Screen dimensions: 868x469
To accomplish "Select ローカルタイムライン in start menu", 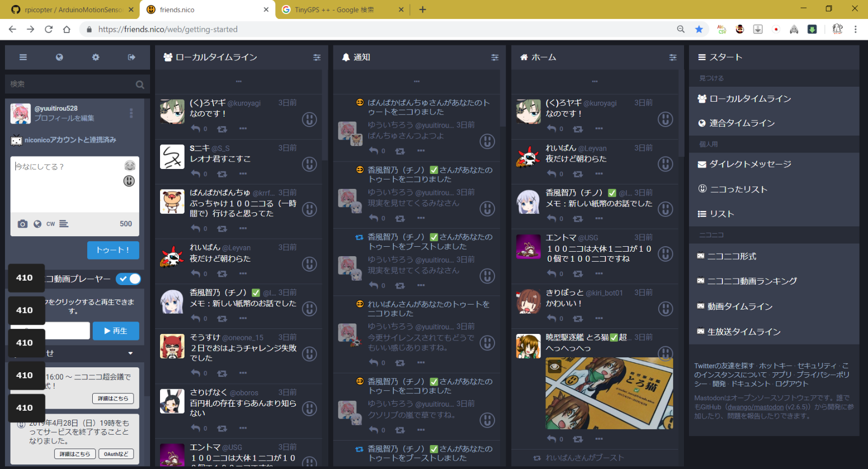I will [x=774, y=99].
